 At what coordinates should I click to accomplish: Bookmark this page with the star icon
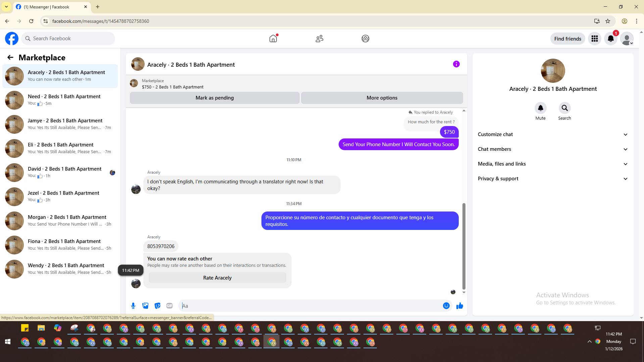click(x=608, y=21)
